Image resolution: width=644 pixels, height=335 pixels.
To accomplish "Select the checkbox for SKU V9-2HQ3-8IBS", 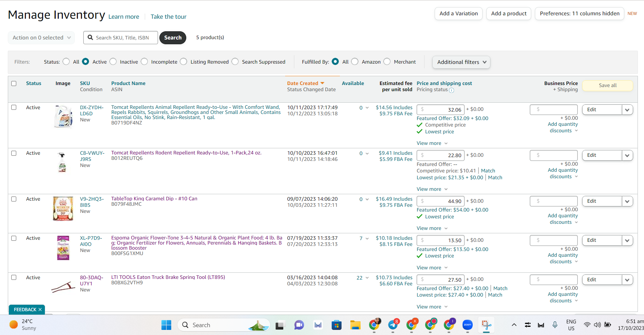I will pyautogui.click(x=14, y=199).
